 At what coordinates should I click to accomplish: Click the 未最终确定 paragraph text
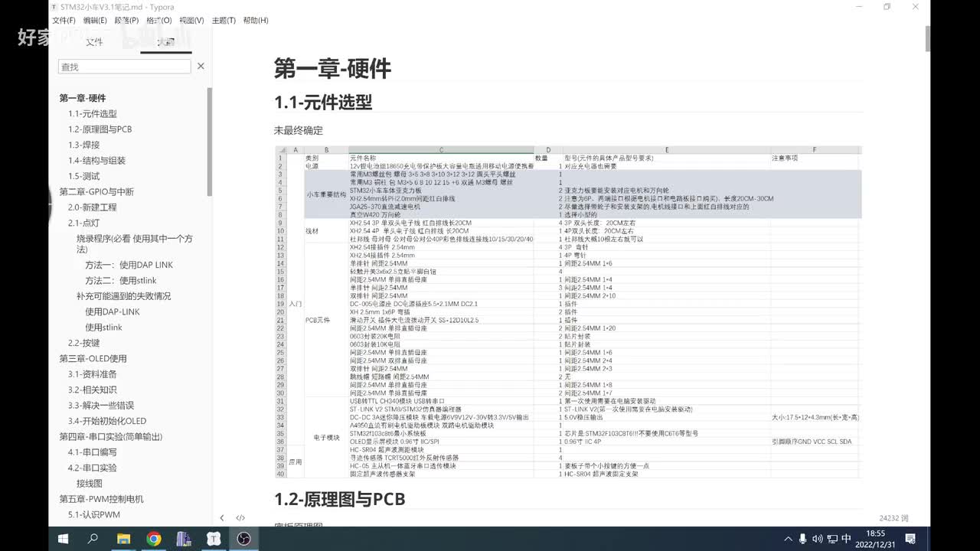[299, 131]
